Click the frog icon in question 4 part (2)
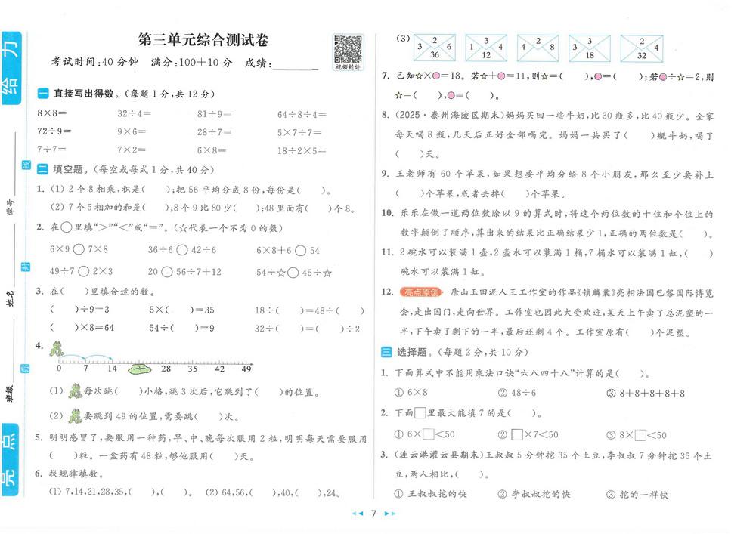The height and width of the screenshot is (534, 756). [x=75, y=416]
